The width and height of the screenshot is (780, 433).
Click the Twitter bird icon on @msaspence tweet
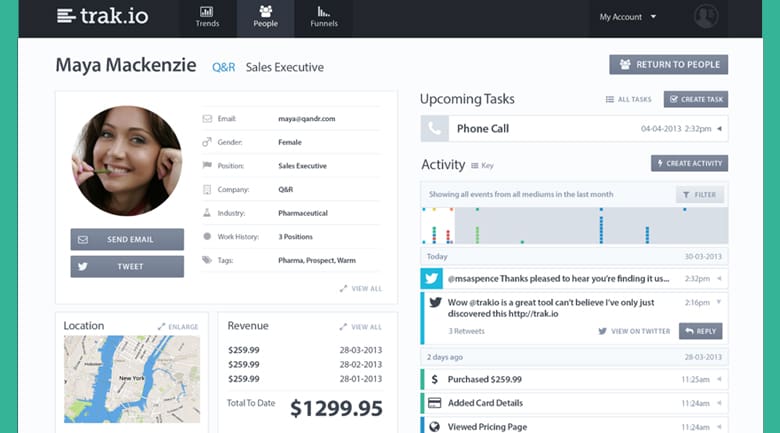click(432, 278)
